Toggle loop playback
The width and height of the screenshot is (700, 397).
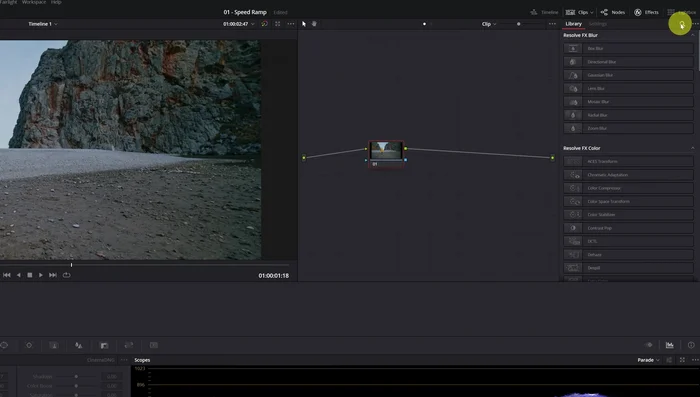click(x=67, y=275)
